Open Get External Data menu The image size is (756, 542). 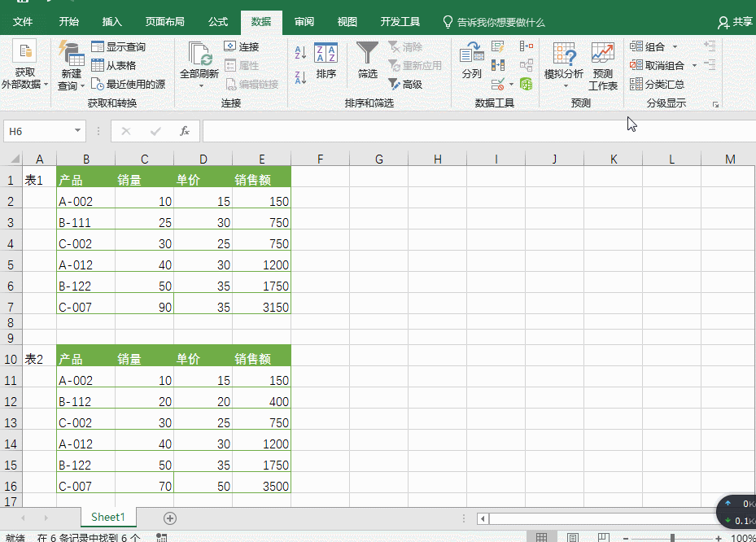(24, 64)
